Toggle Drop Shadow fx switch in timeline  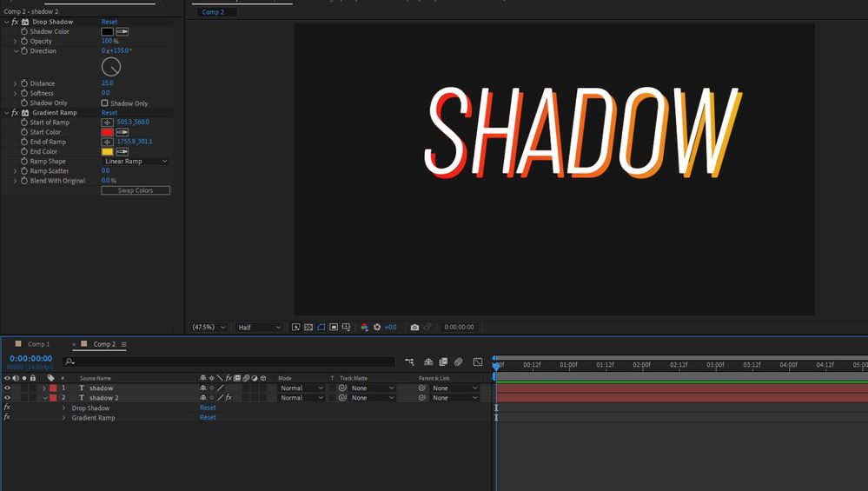point(7,408)
